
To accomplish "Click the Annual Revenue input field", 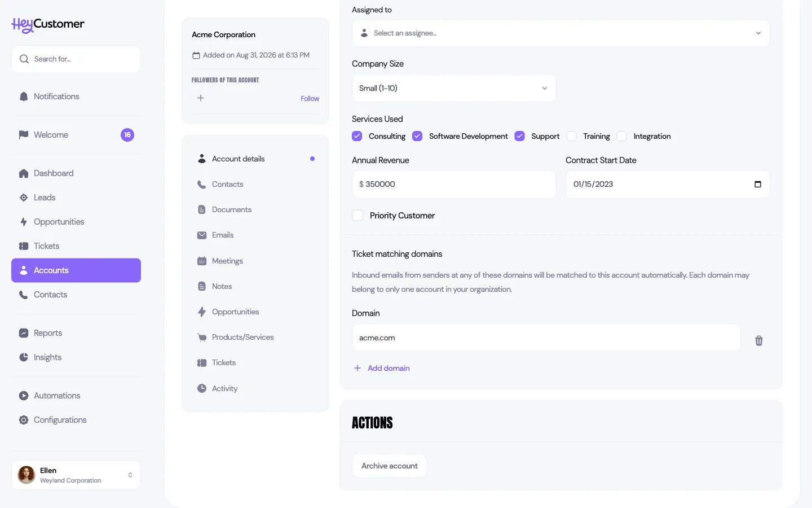I will pyautogui.click(x=454, y=184).
